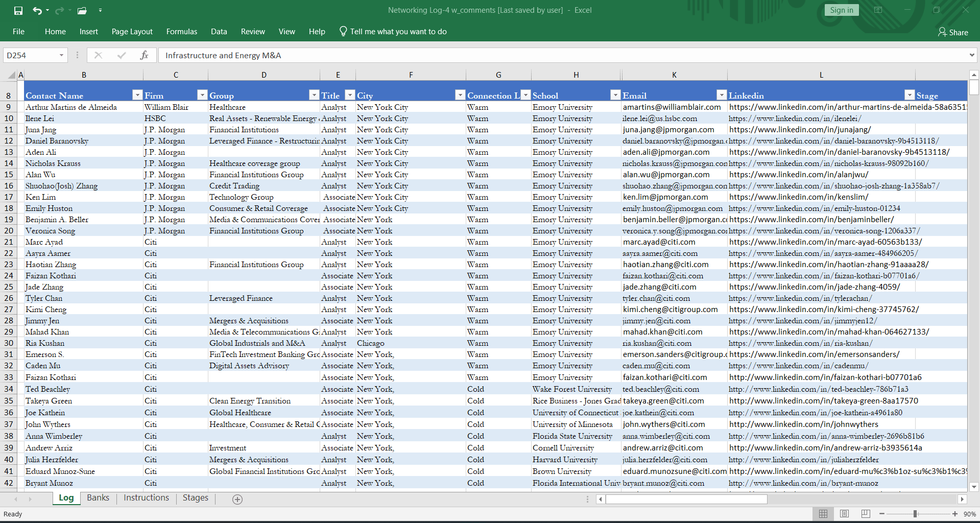This screenshot has height=523, width=980.
Task: Open Connection Level filter dropdown
Action: pyautogui.click(x=525, y=95)
